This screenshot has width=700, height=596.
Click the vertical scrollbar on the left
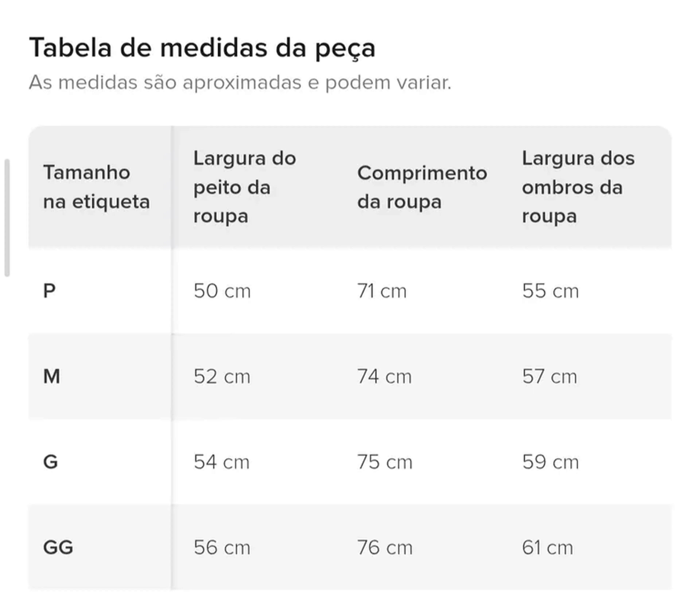click(x=7, y=218)
